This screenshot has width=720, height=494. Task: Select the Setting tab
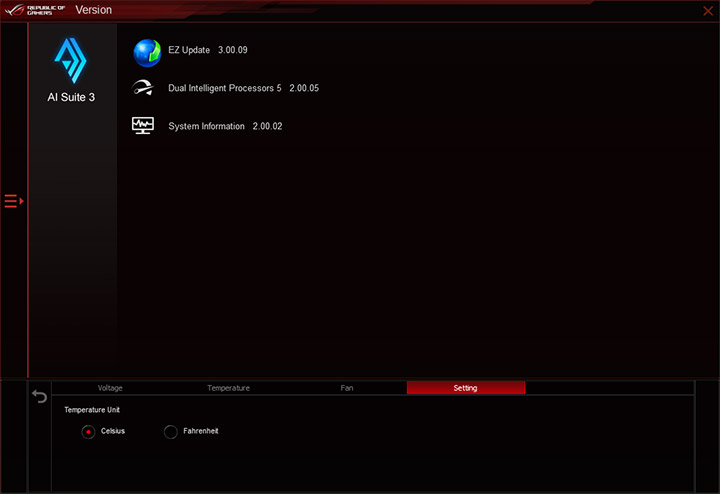pos(466,388)
